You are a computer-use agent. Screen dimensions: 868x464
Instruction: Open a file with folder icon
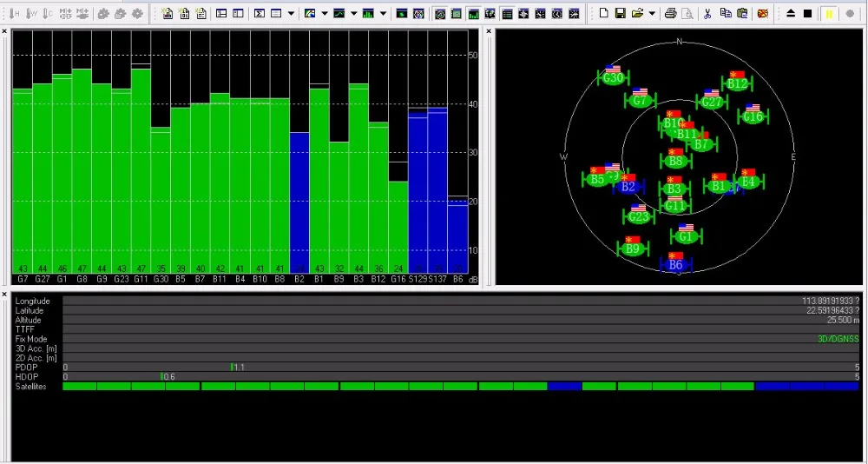pyautogui.click(x=638, y=13)
